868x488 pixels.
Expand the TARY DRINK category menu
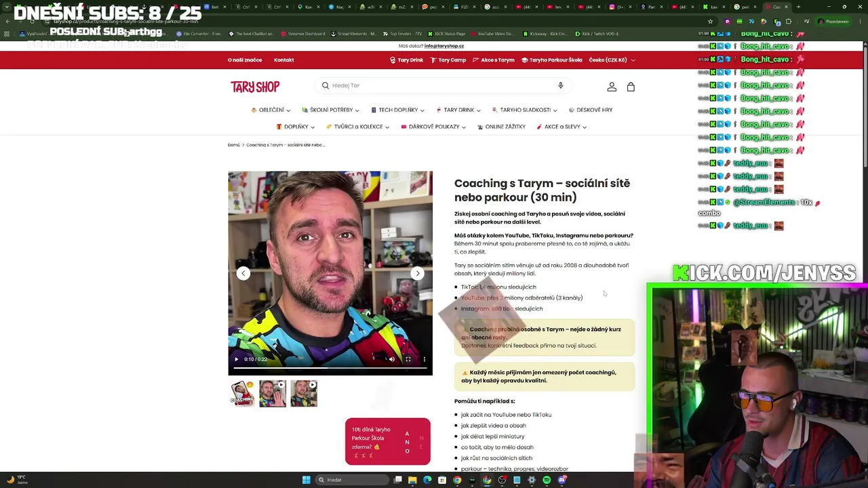point(458,110)
